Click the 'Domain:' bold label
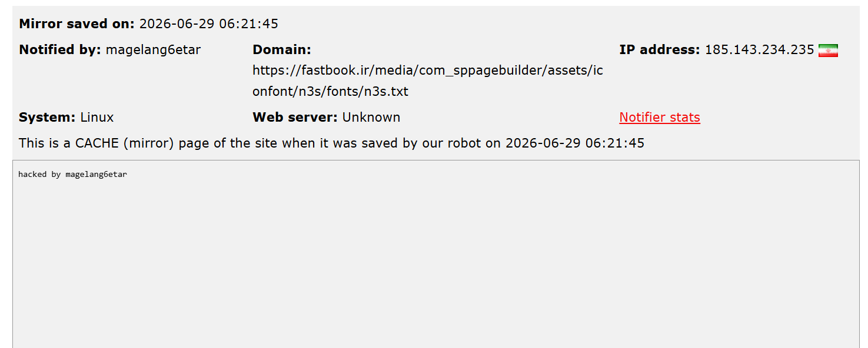 [x=281, y=50]
